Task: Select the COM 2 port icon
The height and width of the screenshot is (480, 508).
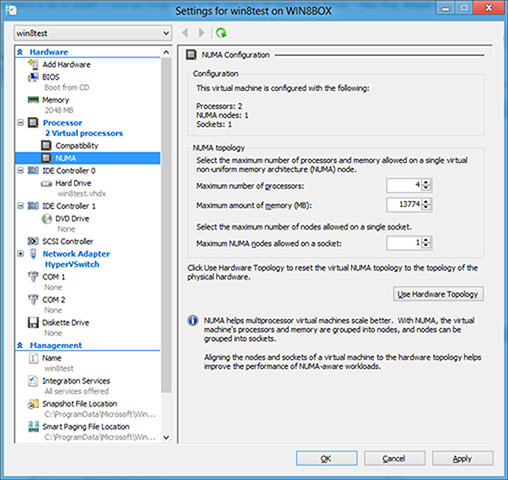Action: point(33,299)
